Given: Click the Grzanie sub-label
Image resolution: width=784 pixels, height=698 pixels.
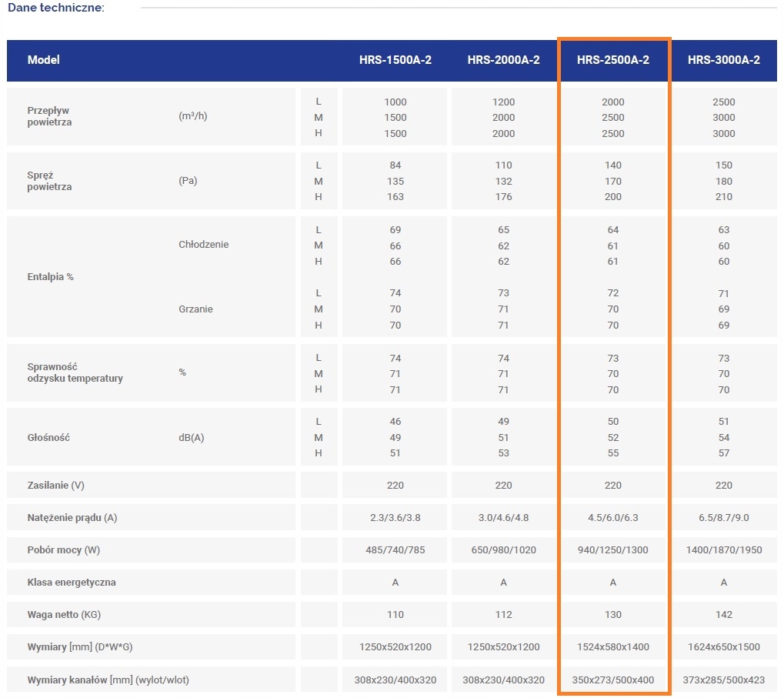Looking at the screenshot, I should click(x=195, y=309).
